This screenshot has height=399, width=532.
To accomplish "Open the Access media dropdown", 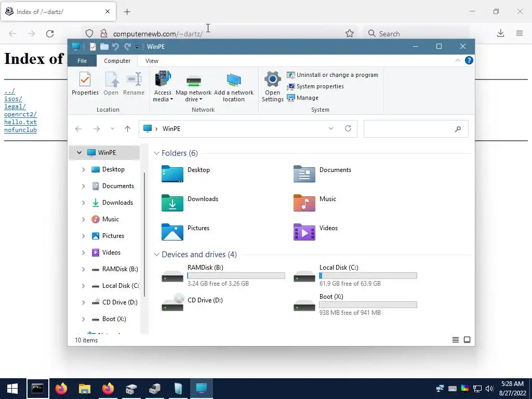I will tap(163, 87).
